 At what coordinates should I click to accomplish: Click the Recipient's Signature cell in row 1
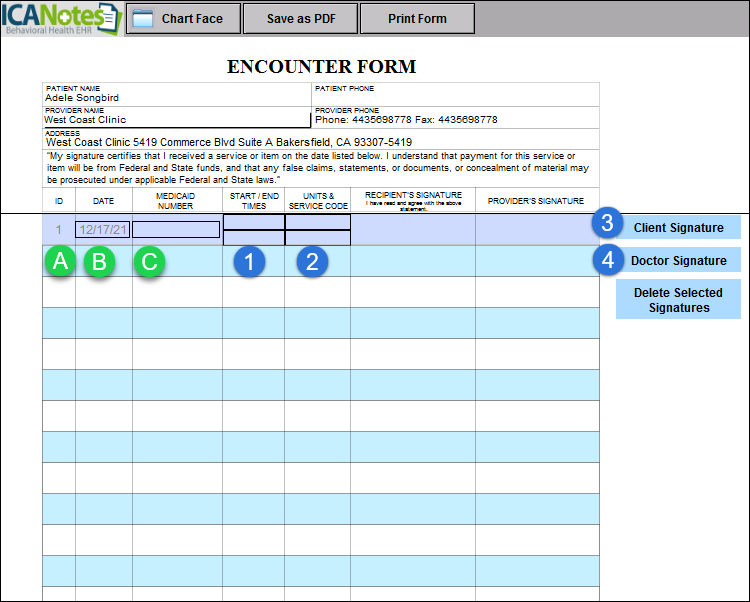pyautogui.click(x=412, y=230)
